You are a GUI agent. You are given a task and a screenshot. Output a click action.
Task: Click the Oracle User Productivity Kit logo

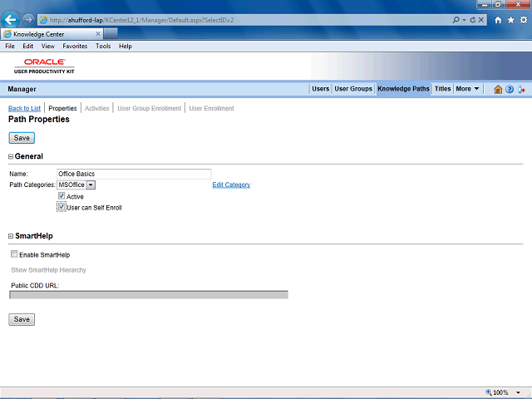pos(44,66)
